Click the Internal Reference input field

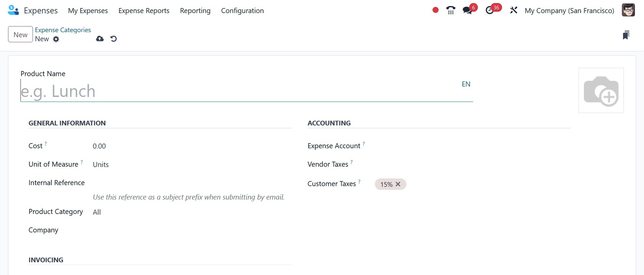(192, 183)
